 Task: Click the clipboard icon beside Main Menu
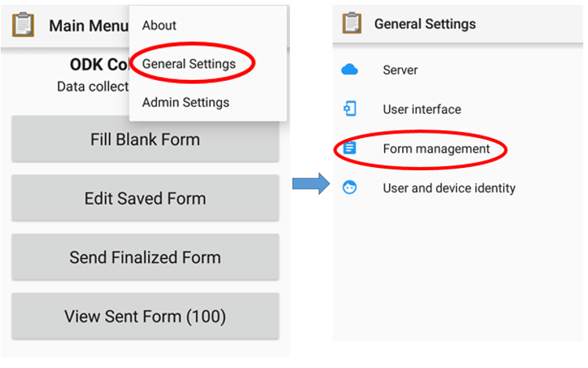point(24,25)
